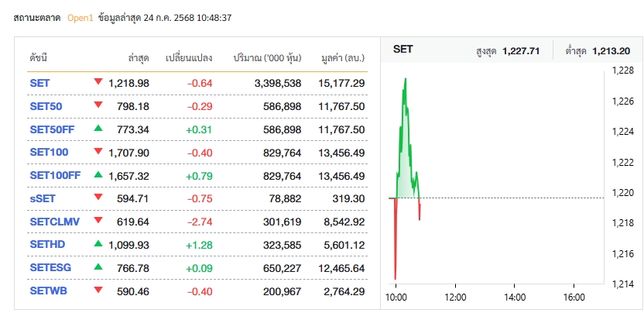
Task: Click the green up arrow beside SETESG
Action: pos(98,267)
